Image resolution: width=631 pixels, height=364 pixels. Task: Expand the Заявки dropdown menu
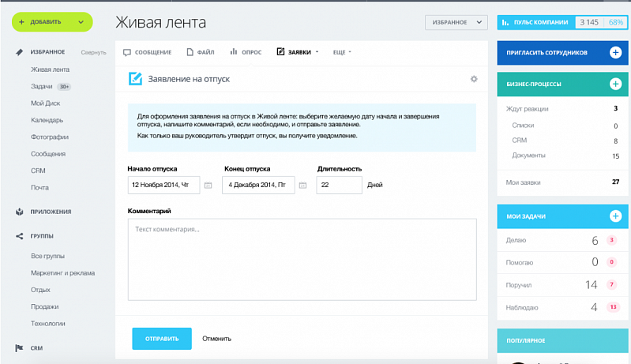coord(298,52)
